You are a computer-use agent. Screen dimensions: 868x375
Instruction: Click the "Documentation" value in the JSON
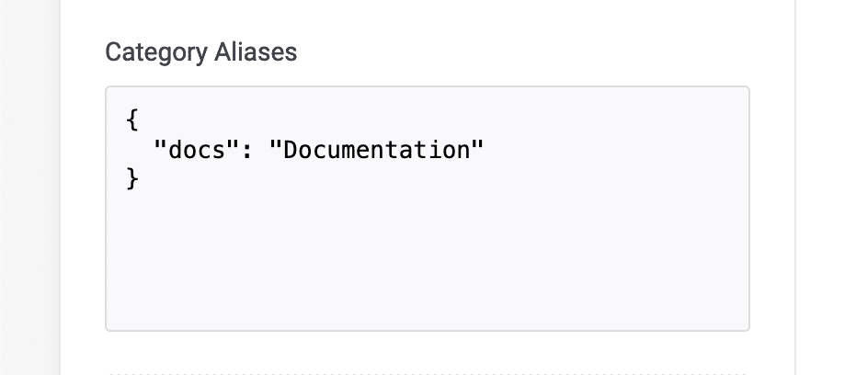click(376, 150)
